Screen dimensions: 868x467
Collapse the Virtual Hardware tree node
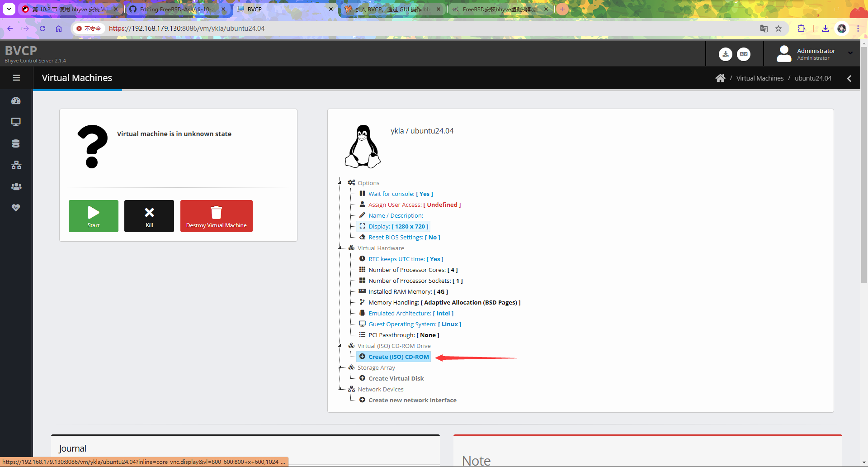coord(340,248)
